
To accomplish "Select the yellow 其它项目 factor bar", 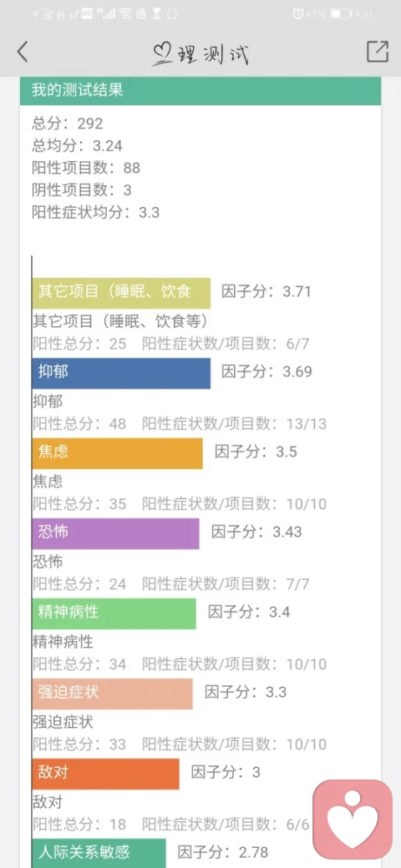I will [x=121, y=293].
